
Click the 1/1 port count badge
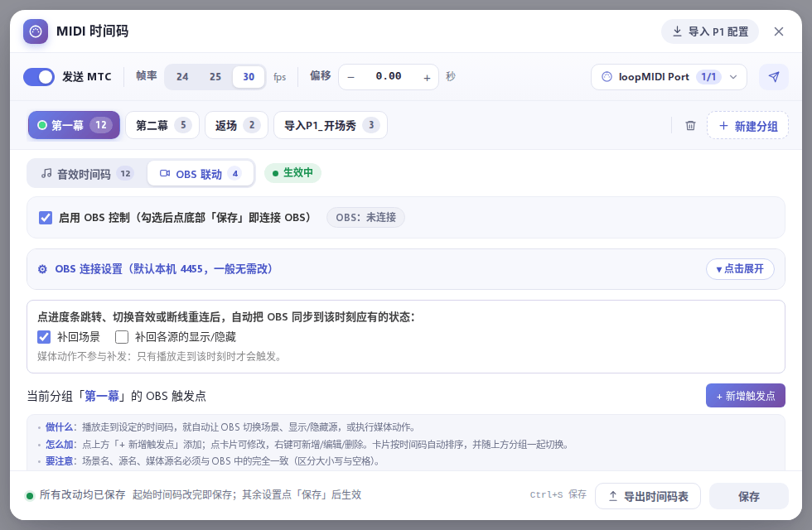[708, 77]
